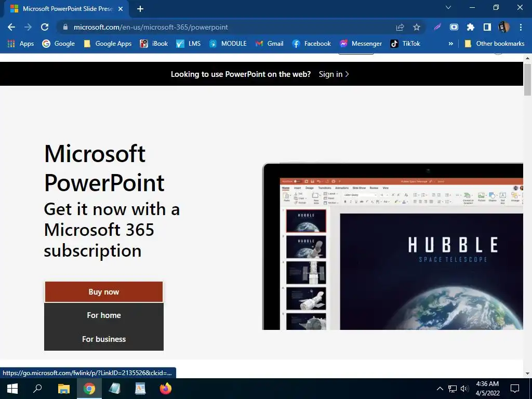The width and height of the screenshot is (532, 399).
Task: Open the LMS bookmark
Action: pos(188,44)
